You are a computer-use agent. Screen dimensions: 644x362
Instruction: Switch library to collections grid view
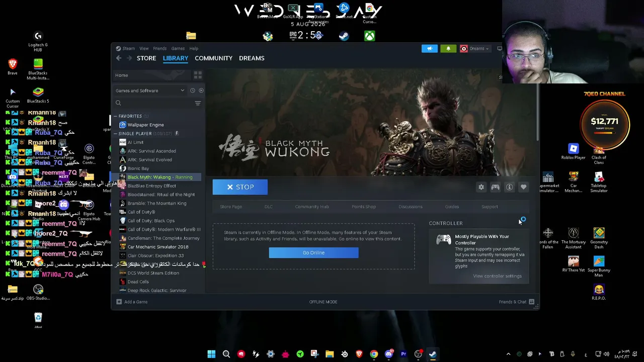point(198,75)
